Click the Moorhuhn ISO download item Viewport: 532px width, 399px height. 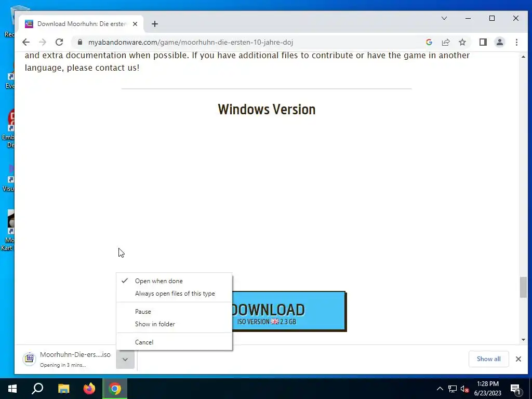coord(67,360)
